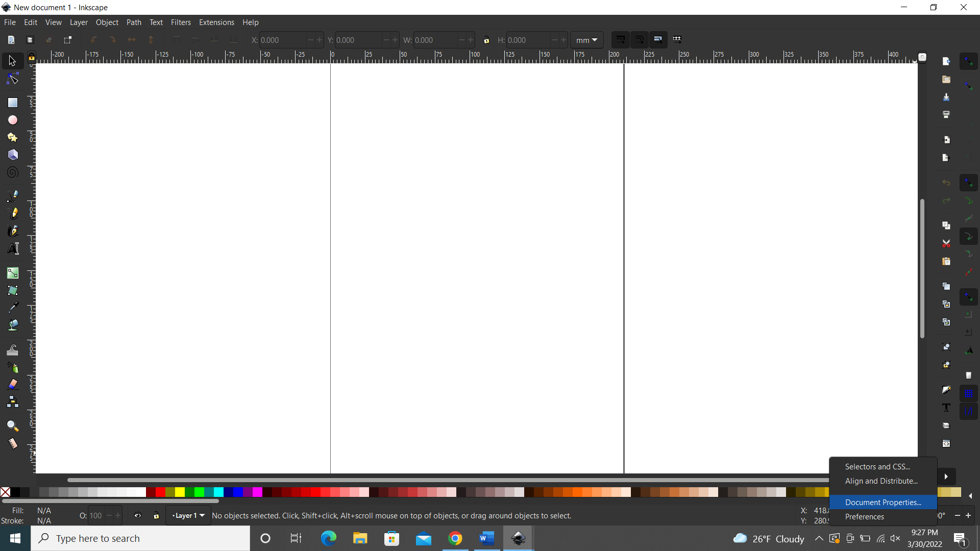The width and height of the screenshot is (980, 551).
Task: Toggle the lock for Layer 1
Action: 156,516
